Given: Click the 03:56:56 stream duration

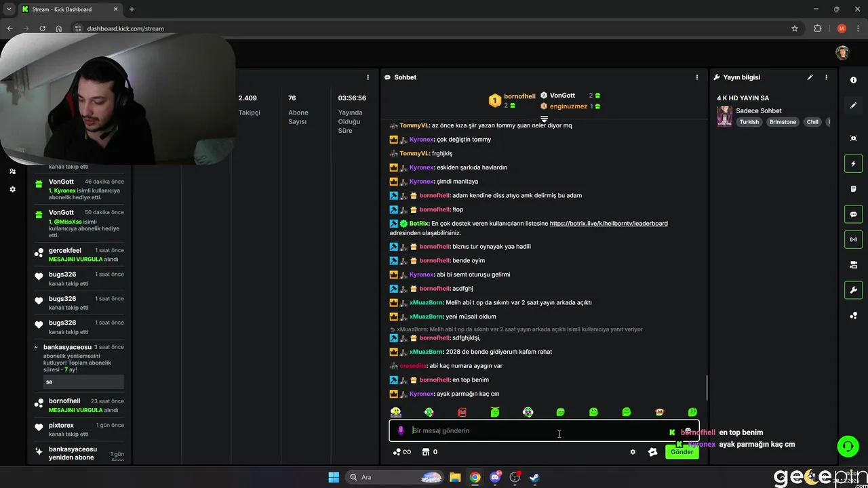Looking at the screenshot, I should click(352, 98).
